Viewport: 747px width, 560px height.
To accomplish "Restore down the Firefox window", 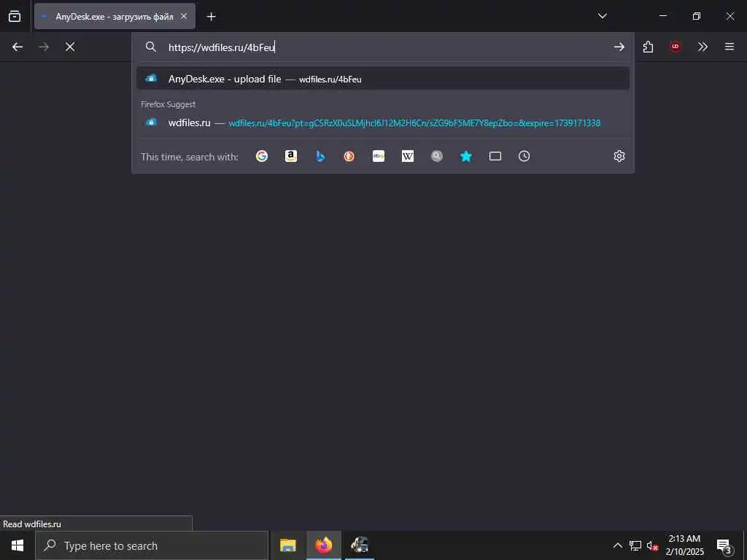I will 696,16.
